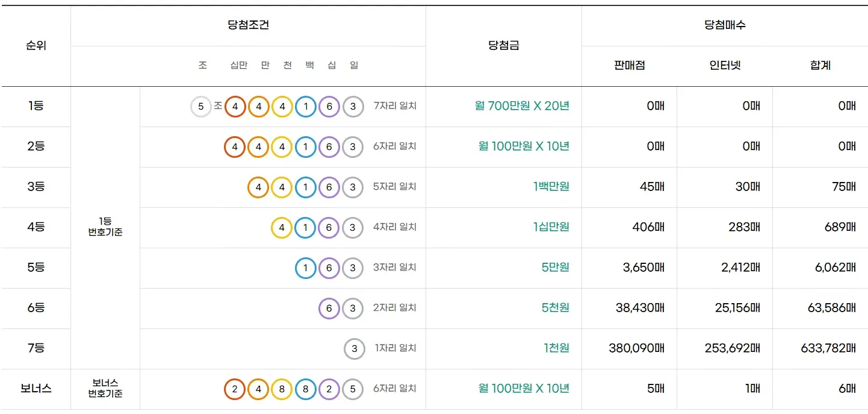The height and width of the screenshot is (414, 868).
Task: Click the purple ball 2 in 보너스 row
Action: [x=329, y=389]
